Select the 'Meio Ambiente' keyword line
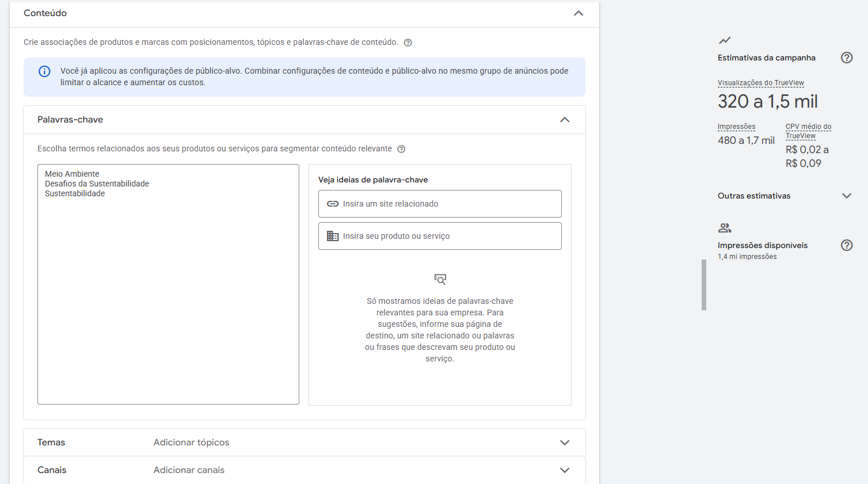868x484 pixels. point(72,174)
